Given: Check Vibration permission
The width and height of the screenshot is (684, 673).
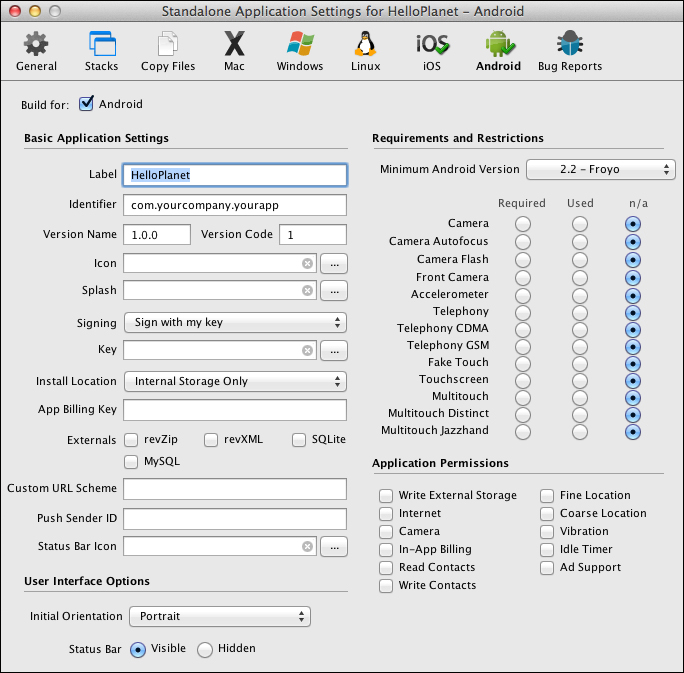Looking at the screenshot, I should [x=547, y=532].
